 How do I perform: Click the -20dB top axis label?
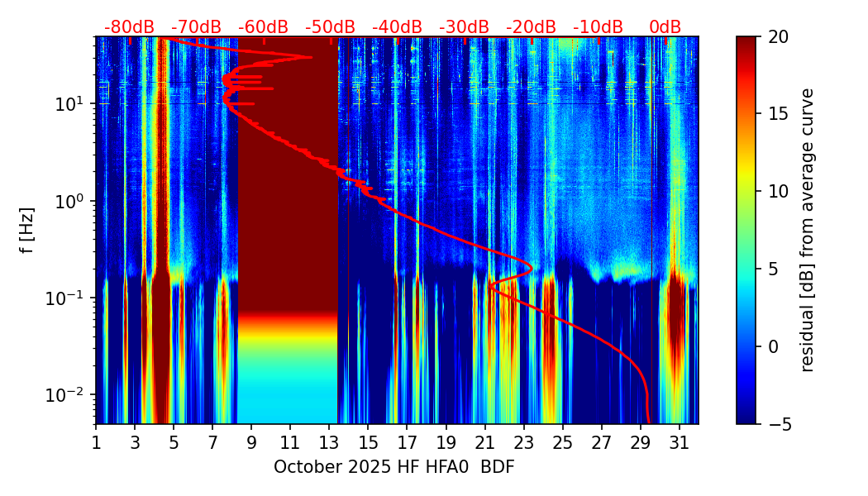click(x=531, y=27)
